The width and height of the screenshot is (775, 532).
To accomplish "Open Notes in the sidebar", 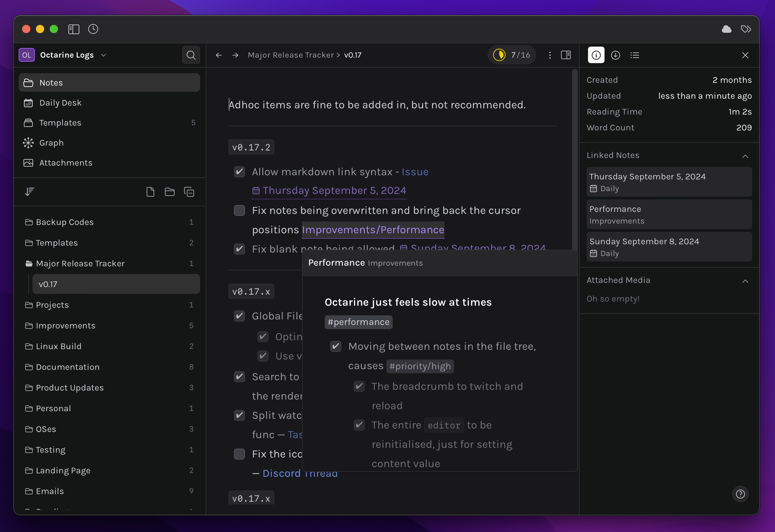I will point(109,83).
